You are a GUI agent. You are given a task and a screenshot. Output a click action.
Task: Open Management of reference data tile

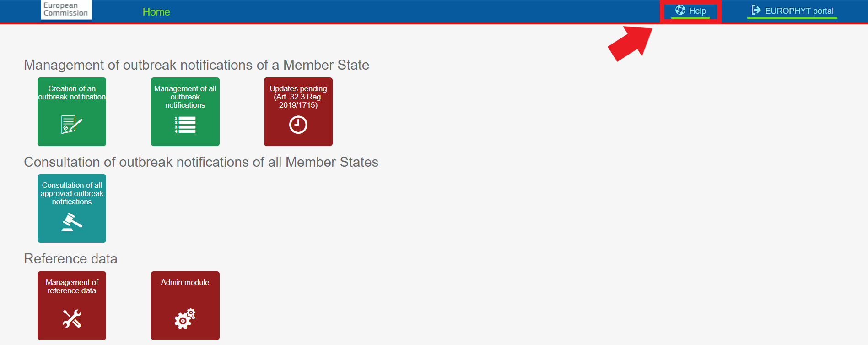pyautogui.click(x=72, y=306)
